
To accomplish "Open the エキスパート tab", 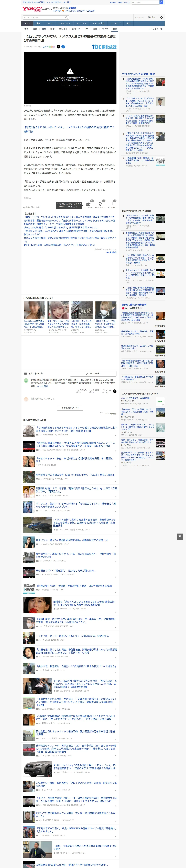I will point(64,24).
